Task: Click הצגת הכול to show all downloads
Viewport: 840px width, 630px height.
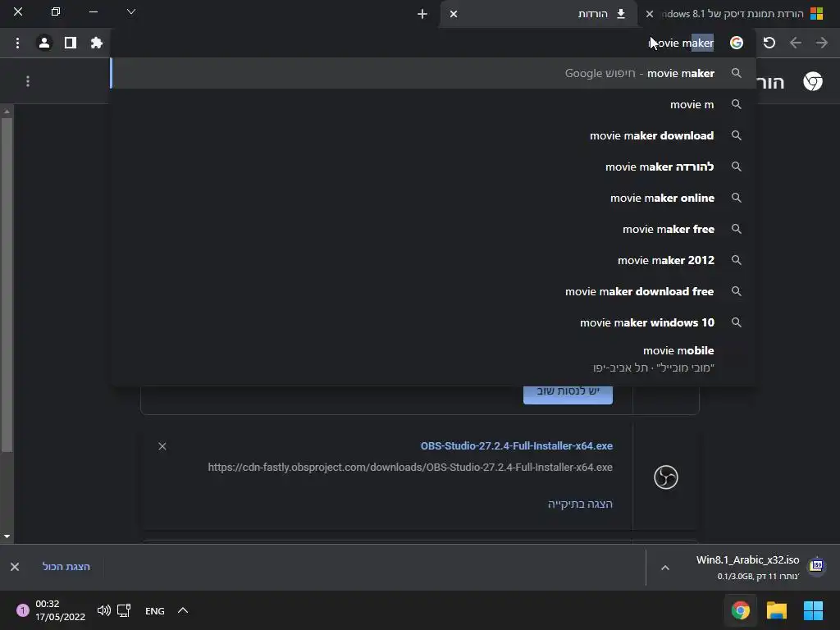Action: click(66, 567)
